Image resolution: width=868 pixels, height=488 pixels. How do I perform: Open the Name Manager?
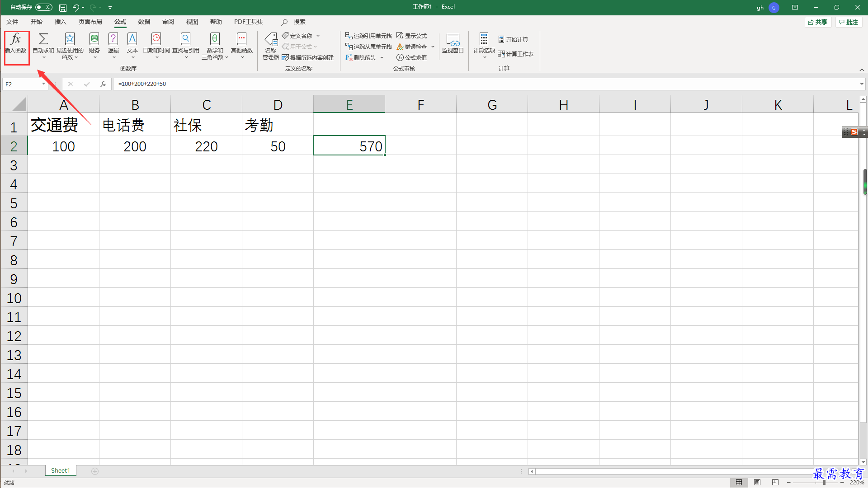(271, 46)
